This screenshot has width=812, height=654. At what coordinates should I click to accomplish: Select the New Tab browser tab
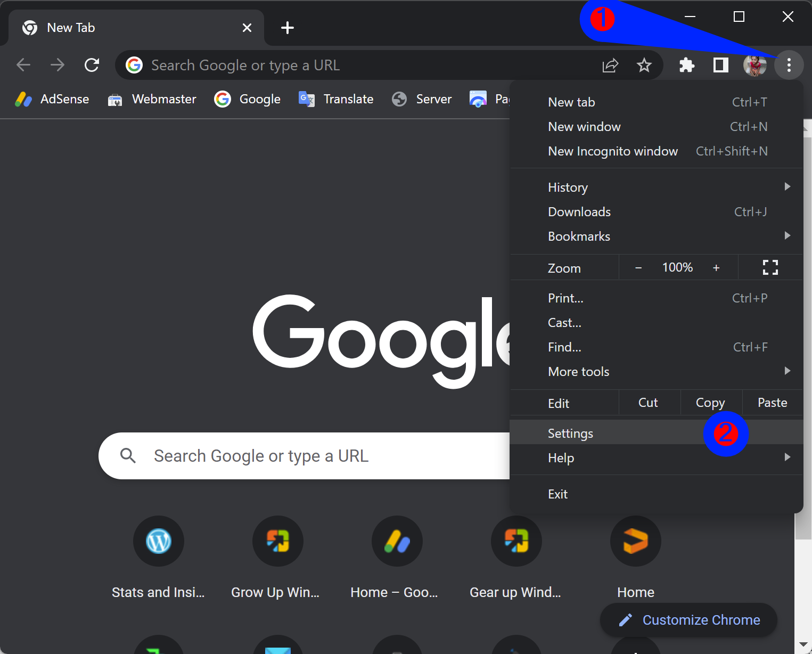(x=136, y=28)
